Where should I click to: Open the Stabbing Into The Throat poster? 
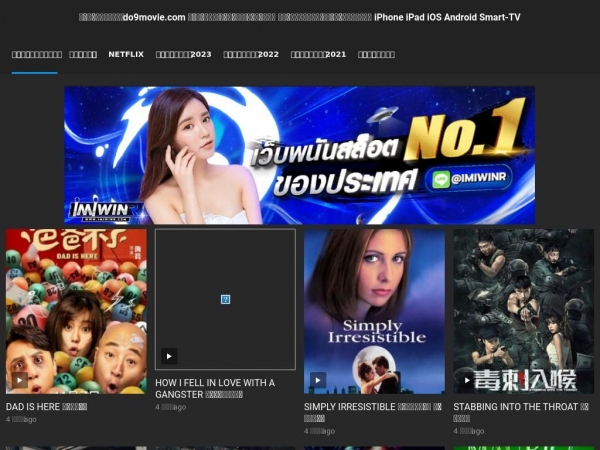[x=523, y=311]
